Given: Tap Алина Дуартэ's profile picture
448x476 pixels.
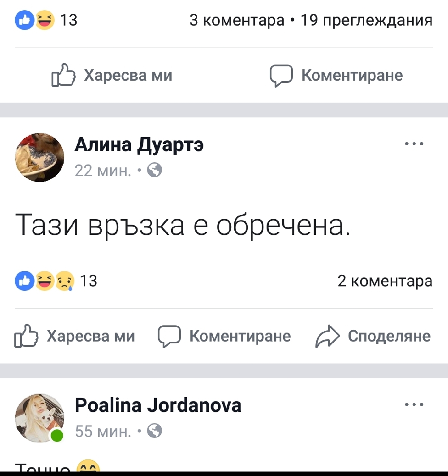Looking at the screenshot, I should (x=40, y=157).
